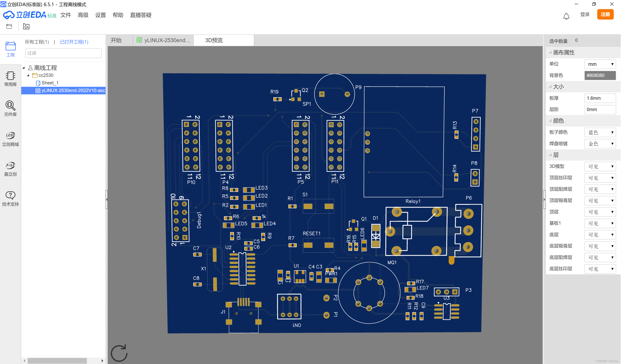Screen dimensions: 621x364
Task: Click the 过滤 filter input field
Action: pyautogui.click(x=63, y=53)
